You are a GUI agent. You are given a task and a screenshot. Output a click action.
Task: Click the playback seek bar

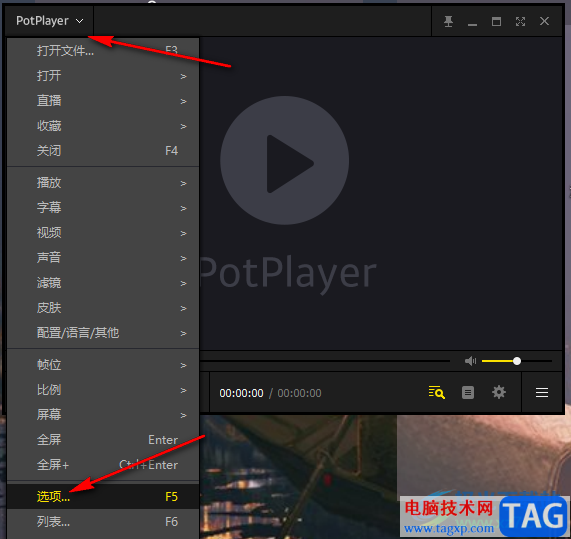point(325,361)
